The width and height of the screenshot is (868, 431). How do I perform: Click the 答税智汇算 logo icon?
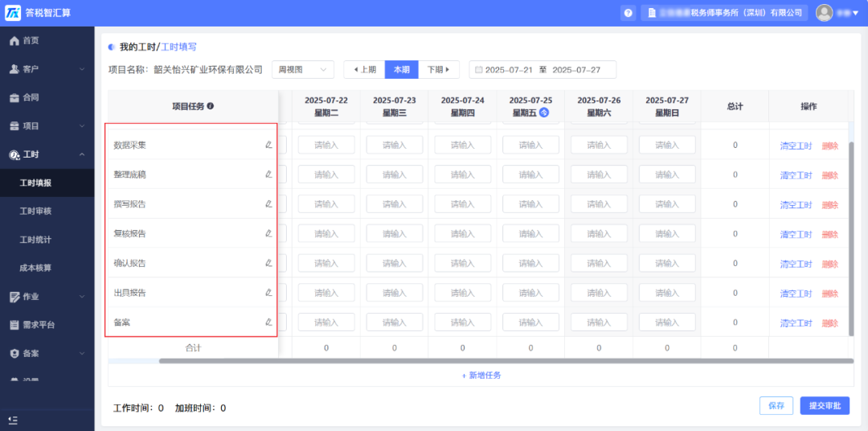point(14,13)
